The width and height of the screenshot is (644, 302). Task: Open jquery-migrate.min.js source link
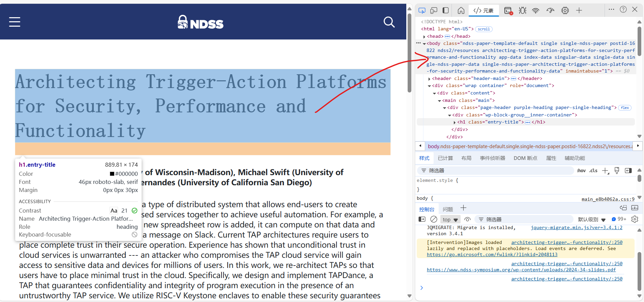[x=577, y=228]
